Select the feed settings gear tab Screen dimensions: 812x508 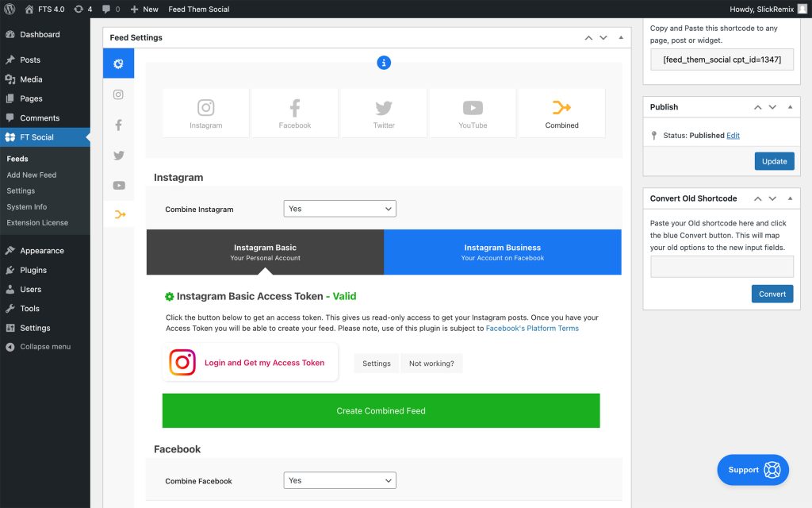119,63
